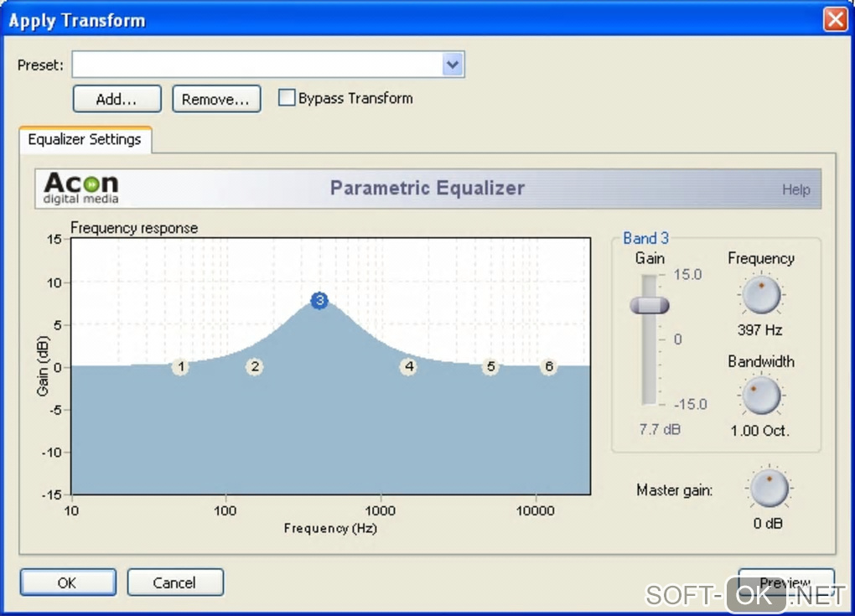Click the Master gain knob
Image resolution: width=855 pixels, height=616 pixels.
(x=769, y=489)
